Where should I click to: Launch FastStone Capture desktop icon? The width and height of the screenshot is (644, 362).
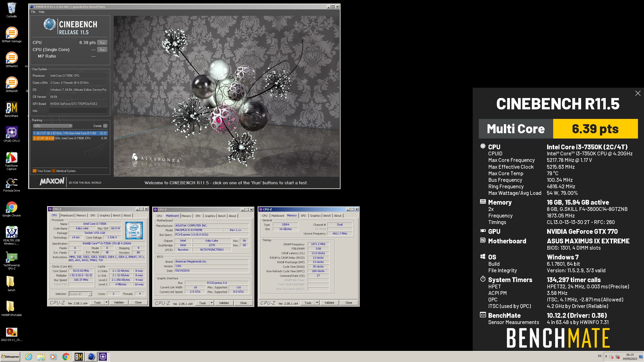(x=12, y=161)
